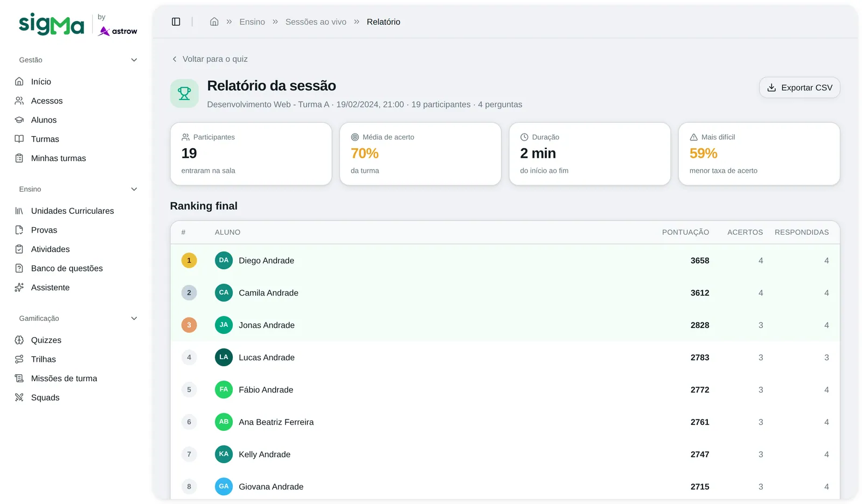Open Provas document icon
This screenshot has height=504, width=862.
19,230
